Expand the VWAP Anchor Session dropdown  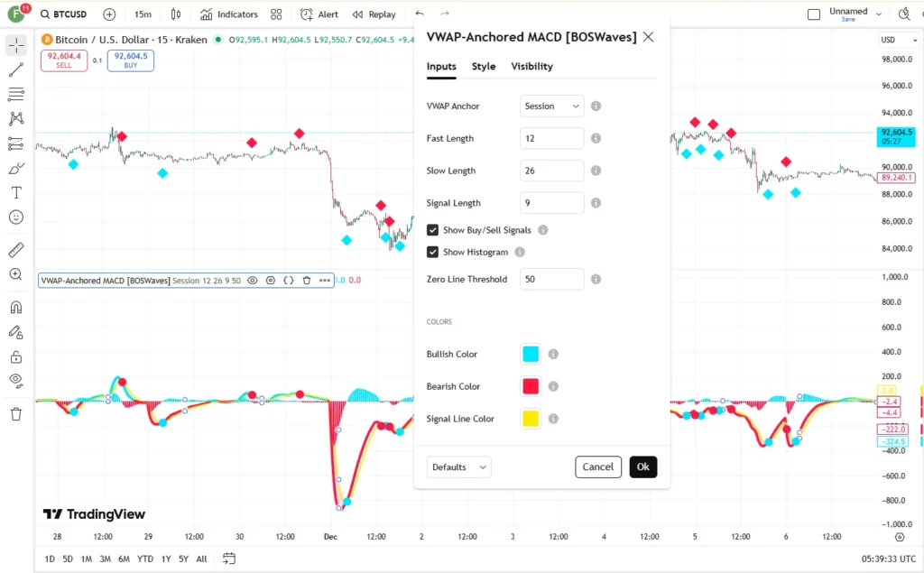pyautogui.click(x=551, y=106)
